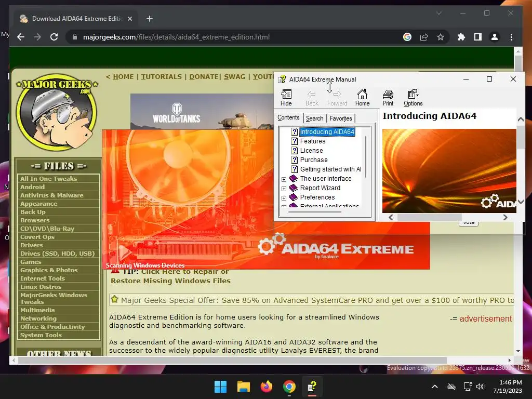Expand the Report Wizard tree node

click(284, 188)
